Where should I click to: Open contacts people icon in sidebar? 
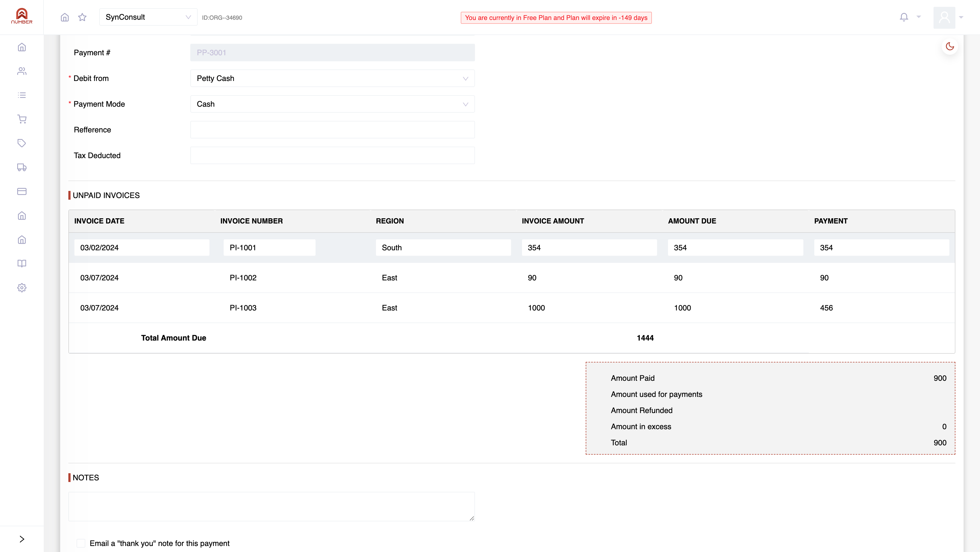pos(22,71)
